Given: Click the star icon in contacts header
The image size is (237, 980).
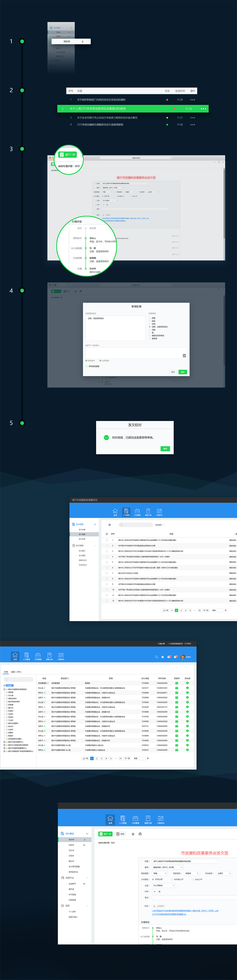Looking at the screenshot, I should (x=163, y=657).
